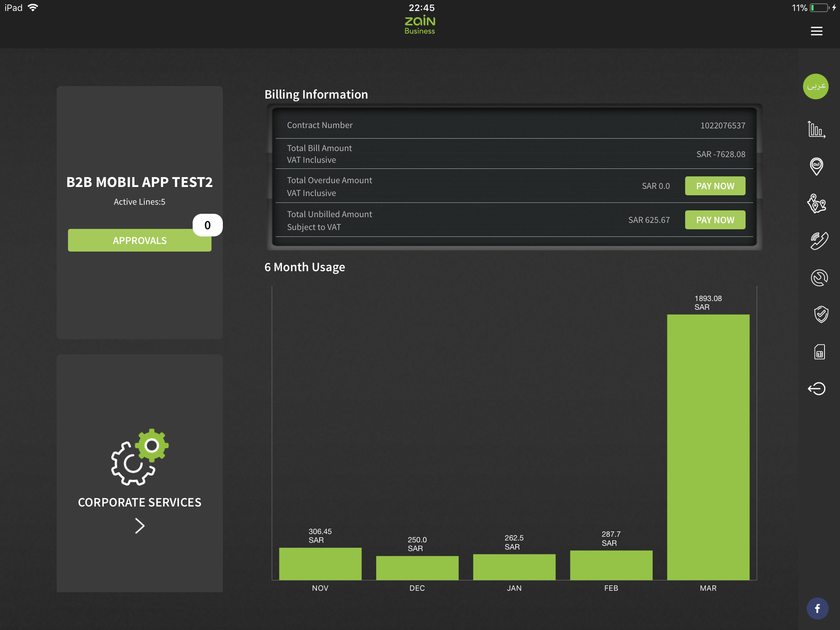Select the NOV usage bar
The height and width of the screenshot is (630, 840).
(x=320, y=563)
